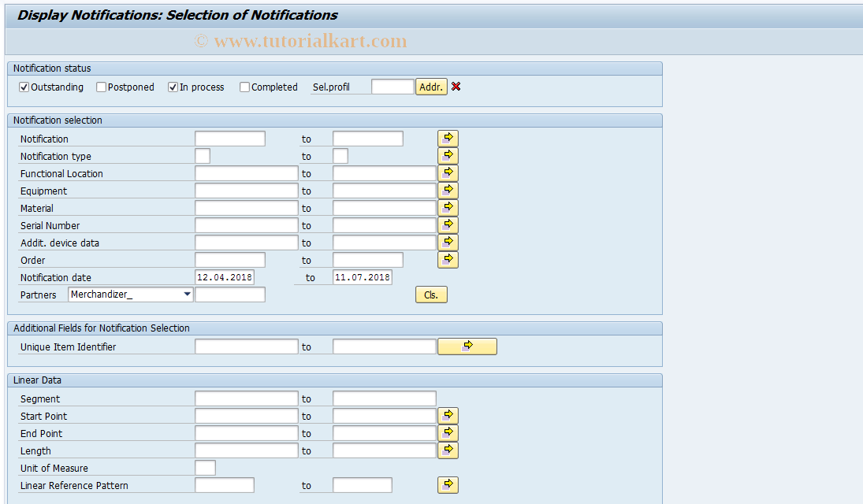The image size is (863, 504).
Task: Disable the Outstanding notification status
Action: [x=24, y=87]
